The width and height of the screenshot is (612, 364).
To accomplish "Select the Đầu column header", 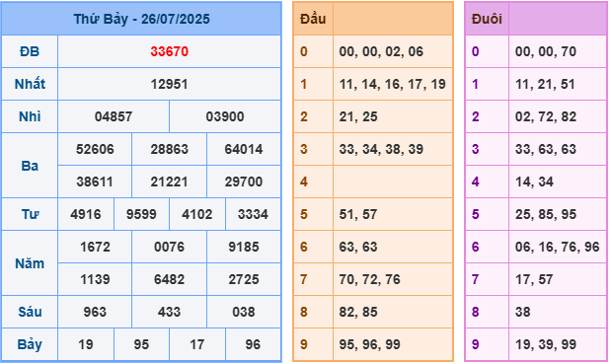I will pos(313,19).
